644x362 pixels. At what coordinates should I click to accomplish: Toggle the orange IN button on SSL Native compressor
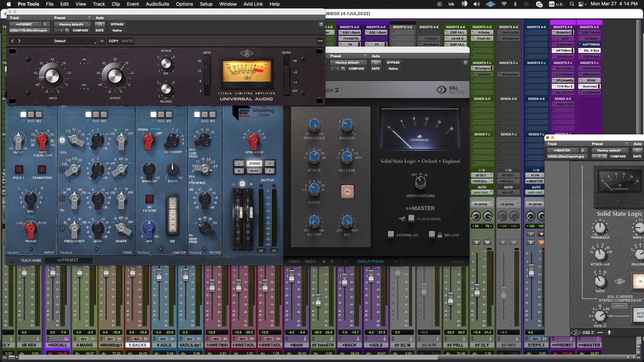coord(347,192)
